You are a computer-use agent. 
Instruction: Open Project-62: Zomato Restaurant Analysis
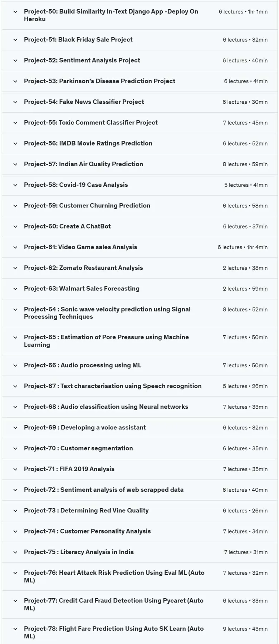pyautogui.click(x=83, y=268)
